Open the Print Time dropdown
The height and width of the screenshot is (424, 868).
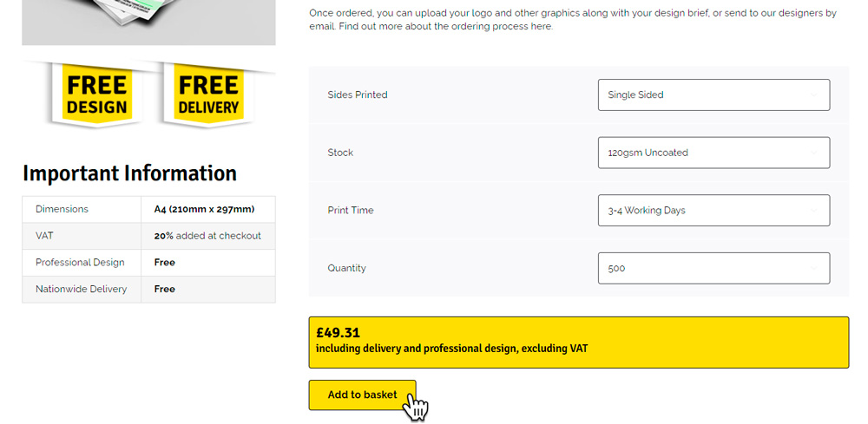pyautogui.click(x=713, y=211)
